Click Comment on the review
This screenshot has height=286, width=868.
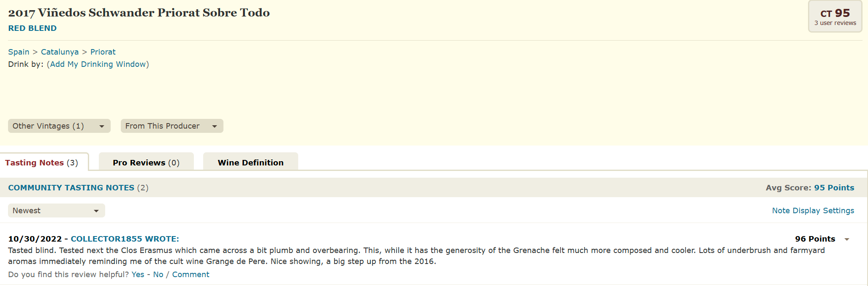click(x=190, y=275)
